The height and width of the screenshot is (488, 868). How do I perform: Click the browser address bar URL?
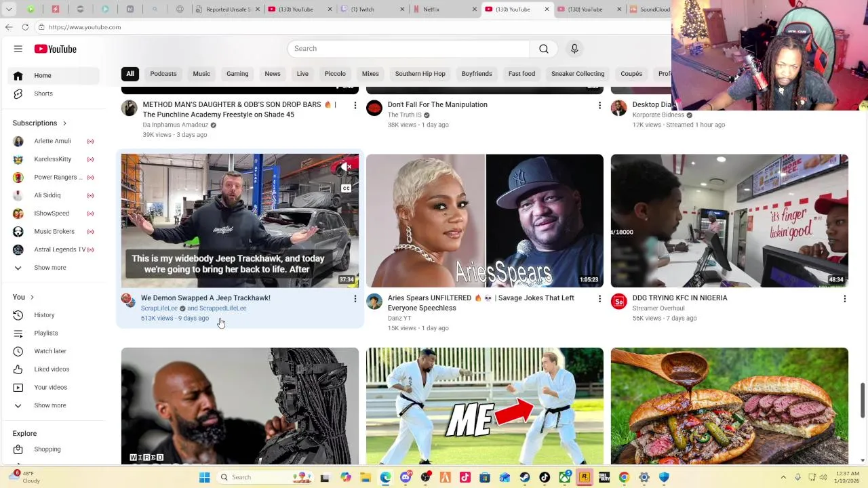point(85,27)
